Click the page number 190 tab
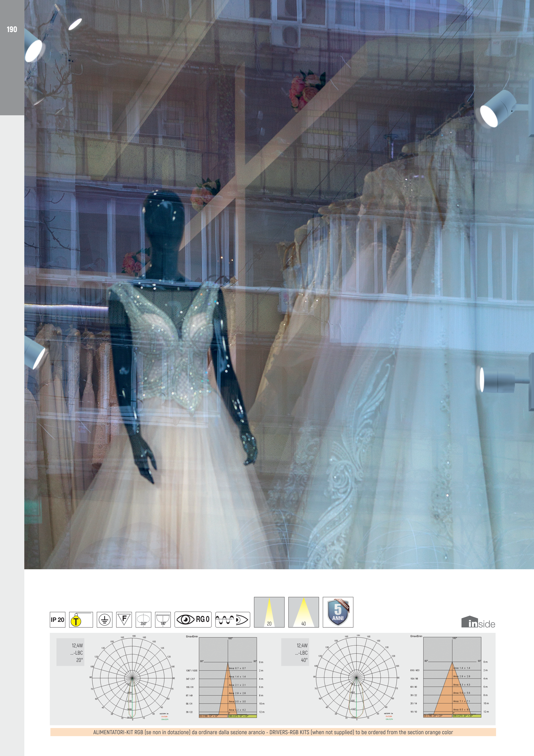This screenshot has width=534, height=756. [x=12, y=29]
